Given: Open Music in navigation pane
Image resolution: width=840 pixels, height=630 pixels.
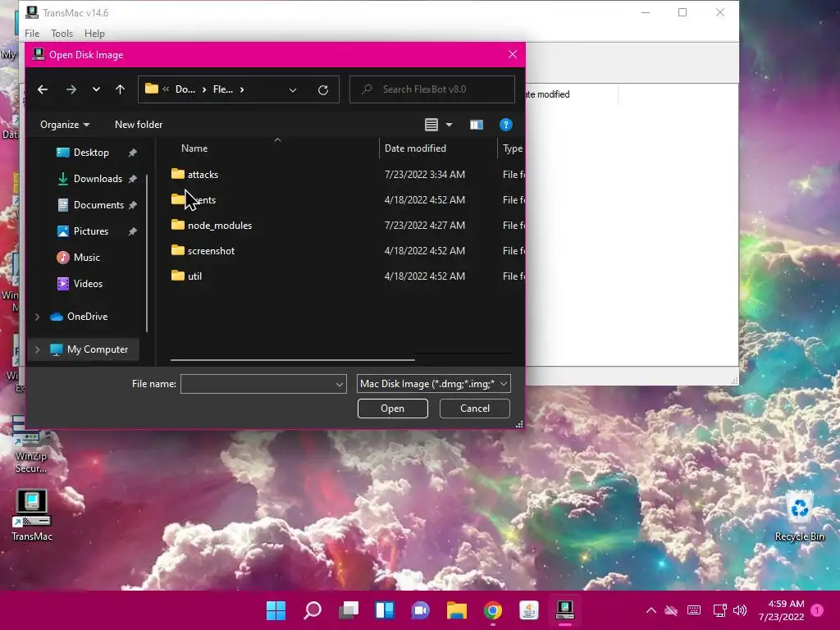Looking at the screenshot, I should click(x=86, y=257).
